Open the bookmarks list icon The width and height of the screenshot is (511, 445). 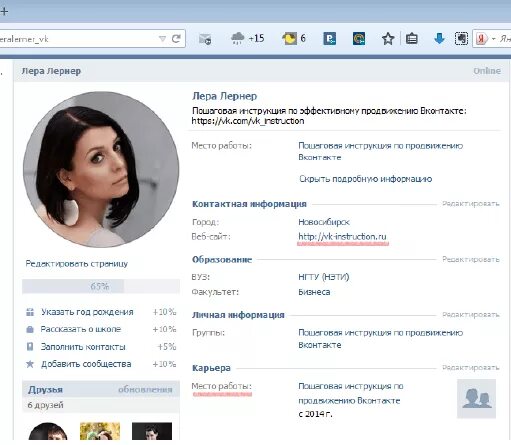pyautogui.click(x=412, y=39)
